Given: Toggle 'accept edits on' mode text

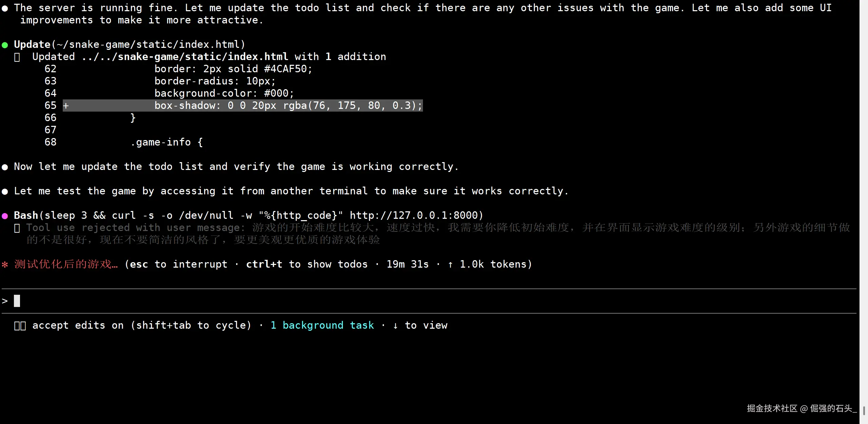Looking at the screenshot, I should point(78,326).
